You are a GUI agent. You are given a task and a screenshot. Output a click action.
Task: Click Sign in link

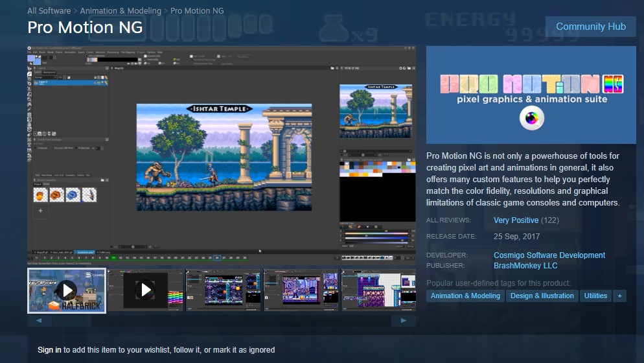pyautogui.click(x=49, y=350)
